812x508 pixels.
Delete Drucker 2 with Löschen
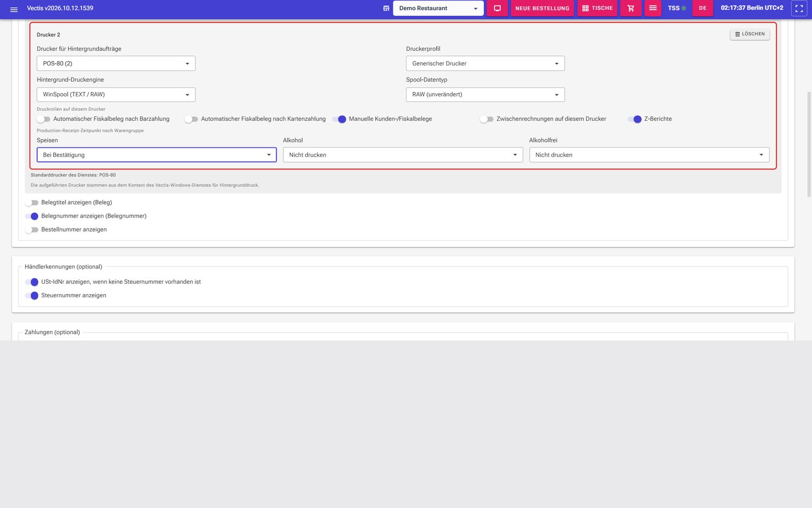[x=750, y=34]
